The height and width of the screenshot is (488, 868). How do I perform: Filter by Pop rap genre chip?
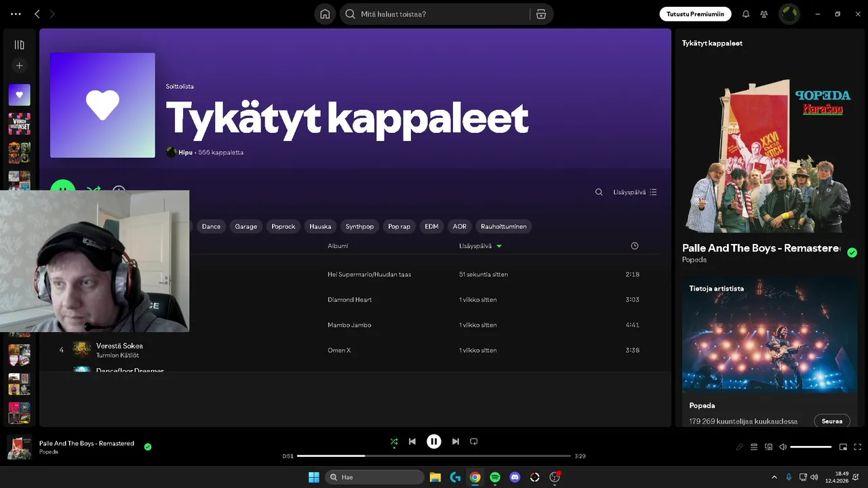[x=399, y=226]
